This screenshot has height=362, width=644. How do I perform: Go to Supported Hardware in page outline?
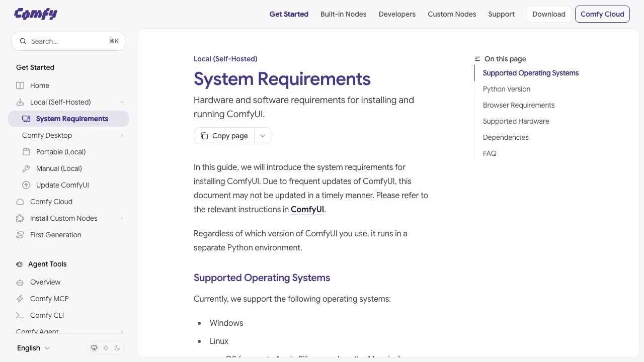point(516,121)
